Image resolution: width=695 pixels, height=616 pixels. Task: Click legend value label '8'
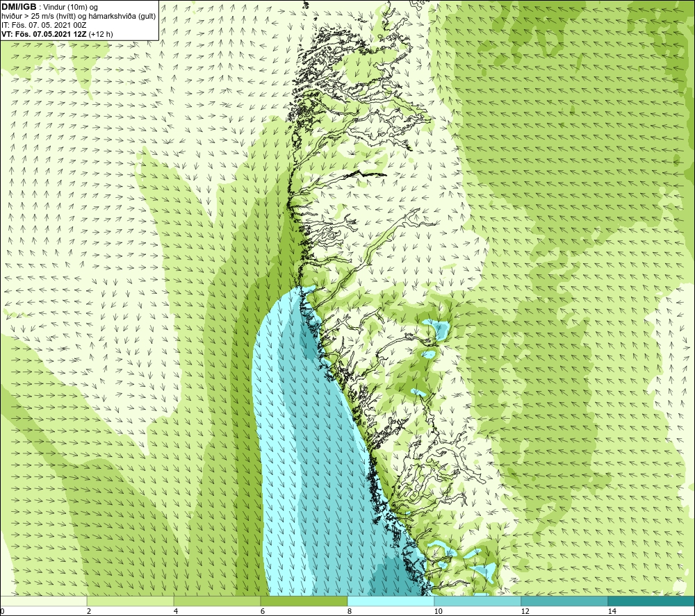pyautogui.click(x=350, y=612)
